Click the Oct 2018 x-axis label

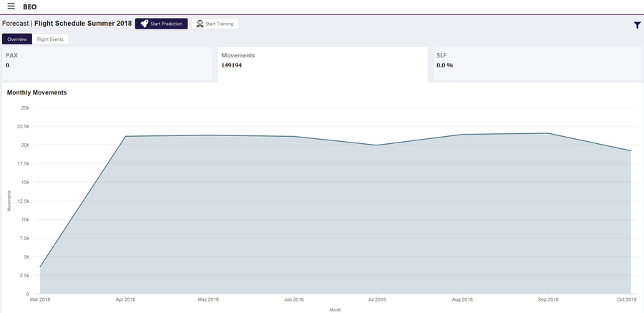(626, 300)
